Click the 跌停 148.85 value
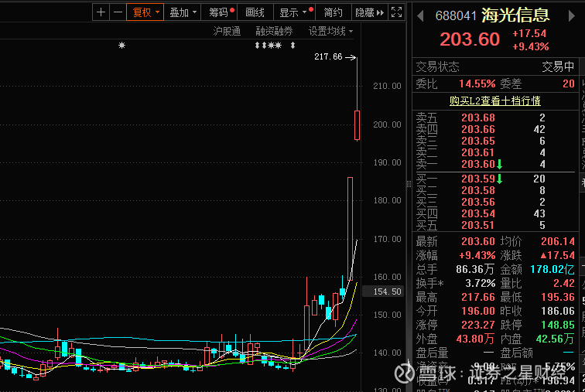Image resolution: width=585 pixels, height=392 pixels. coord(558,325)
